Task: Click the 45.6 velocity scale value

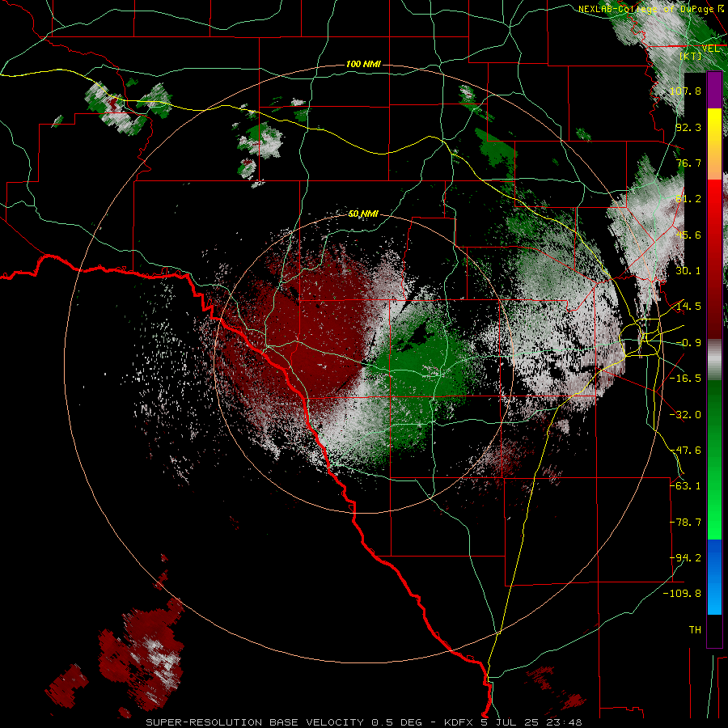Action: pyautogui.click(x=688, y=235)
